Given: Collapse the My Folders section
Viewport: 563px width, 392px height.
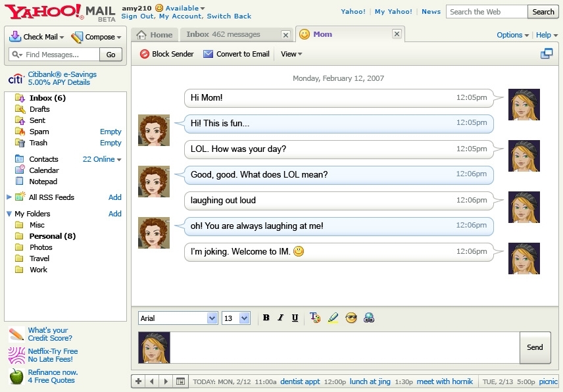Looking at the screenshot, I should (x=9, y=214).
